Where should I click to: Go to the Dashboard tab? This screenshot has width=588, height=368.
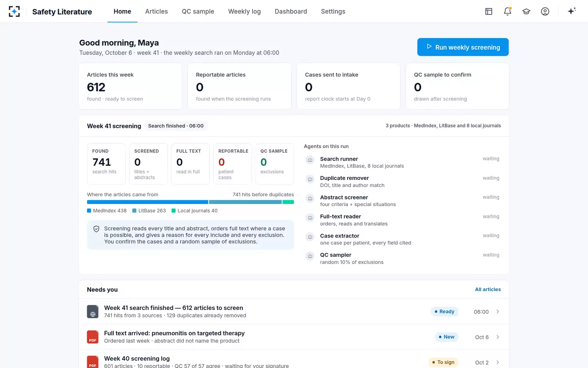[291, 11]
